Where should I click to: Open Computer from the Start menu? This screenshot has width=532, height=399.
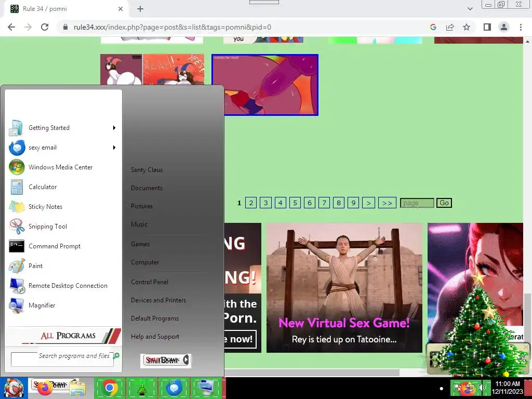point(145,262)
